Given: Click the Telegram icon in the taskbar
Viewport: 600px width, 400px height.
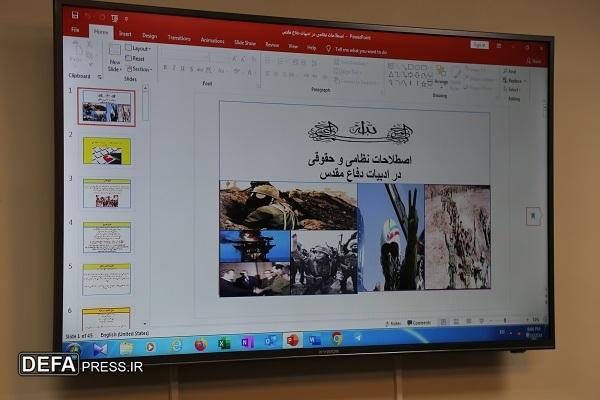Looking at the screenshot, I should tap(358, 338).
